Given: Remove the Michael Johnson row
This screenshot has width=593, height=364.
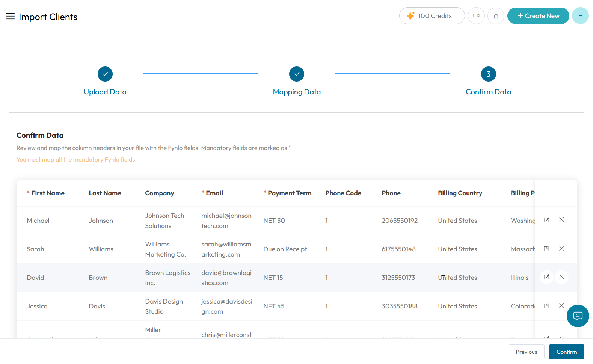Looking at the screenshot, I should coord(561,220).
